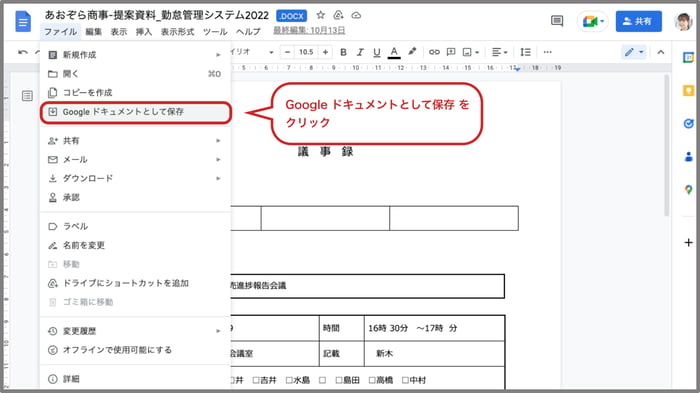Screen dimensions: 700x393
Task: Open Google Maps side panel
Action: coord(688,190)
